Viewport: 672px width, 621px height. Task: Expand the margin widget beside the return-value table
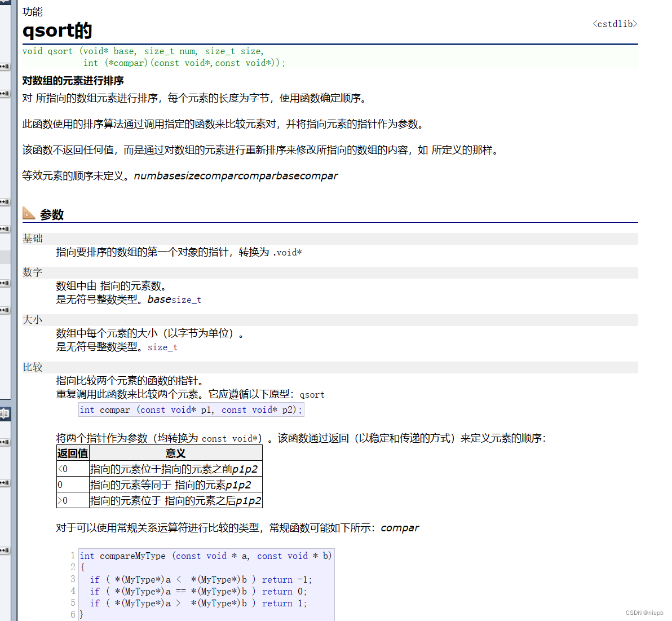5,482
